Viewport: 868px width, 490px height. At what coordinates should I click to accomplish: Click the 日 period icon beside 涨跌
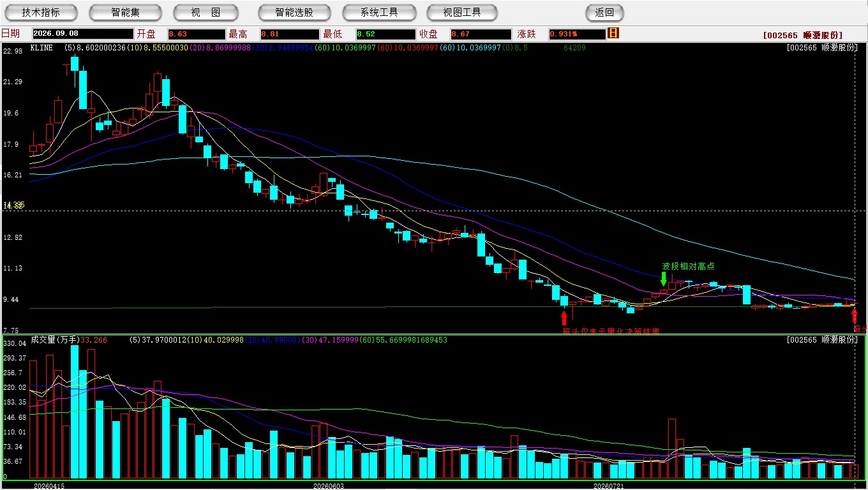613,33
